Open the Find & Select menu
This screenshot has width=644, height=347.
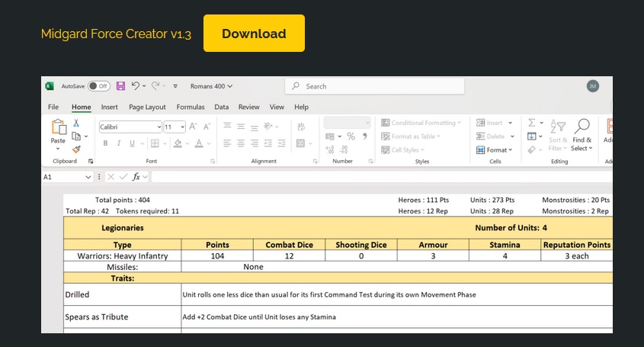(x=582, y=135)
